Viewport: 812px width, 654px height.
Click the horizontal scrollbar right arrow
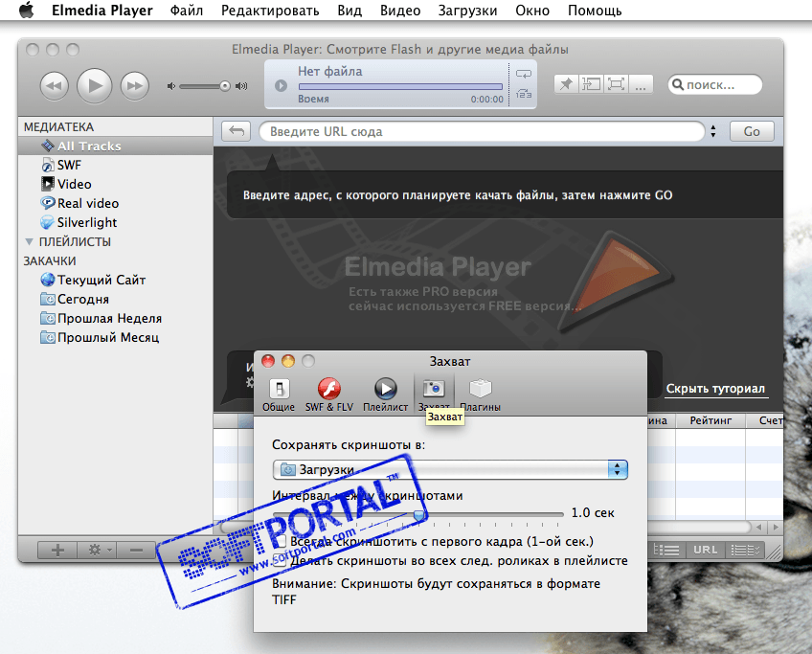pyautogui.click(x=776, y=528)
